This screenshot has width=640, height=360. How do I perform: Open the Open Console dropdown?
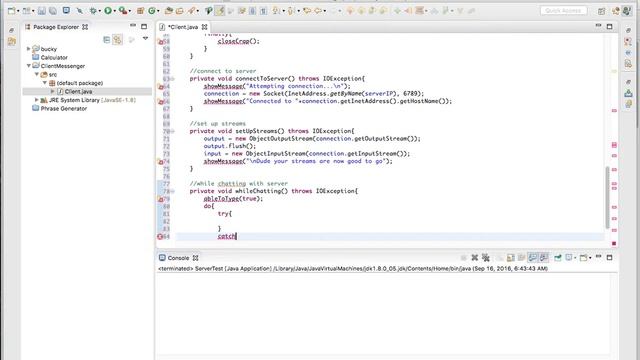click(590, 258)
